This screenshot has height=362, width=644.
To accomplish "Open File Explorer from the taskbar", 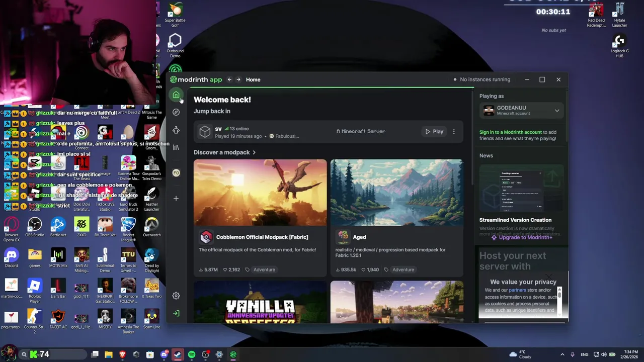I will click(108, 354).
